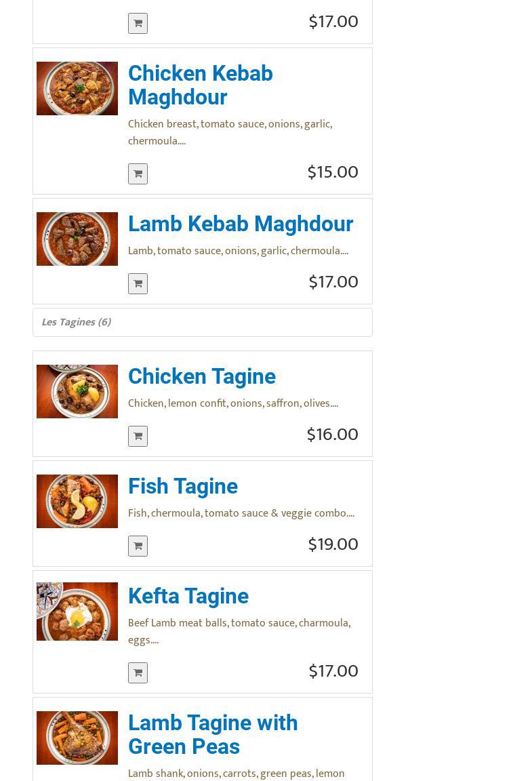Open Lamb Tagine with Green Peas
532x781 pixels.
(x=212, y=734)
